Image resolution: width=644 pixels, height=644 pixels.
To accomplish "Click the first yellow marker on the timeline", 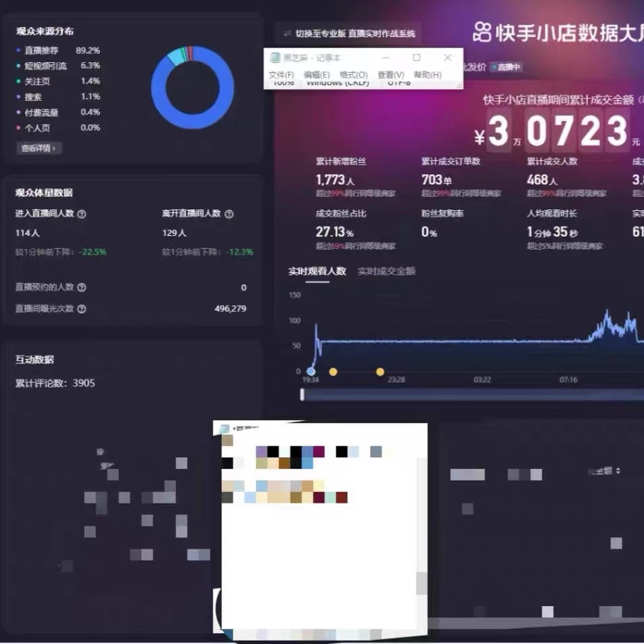I will point(333,371).
